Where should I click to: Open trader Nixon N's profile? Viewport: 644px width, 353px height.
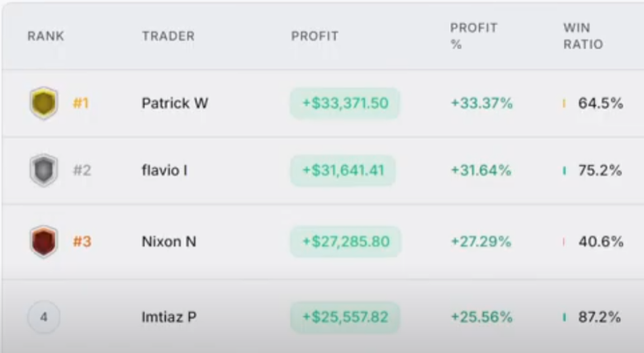pos(168,242)
